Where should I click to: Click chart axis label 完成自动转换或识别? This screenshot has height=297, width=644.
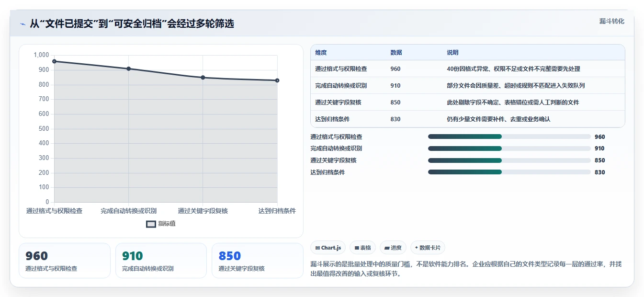pos(128,211)
